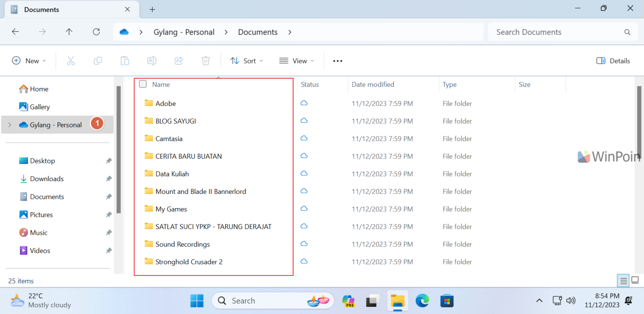Select the Rename icon
Image resolution: width=644 pixels, height=314 pixels.
point(152,60)
